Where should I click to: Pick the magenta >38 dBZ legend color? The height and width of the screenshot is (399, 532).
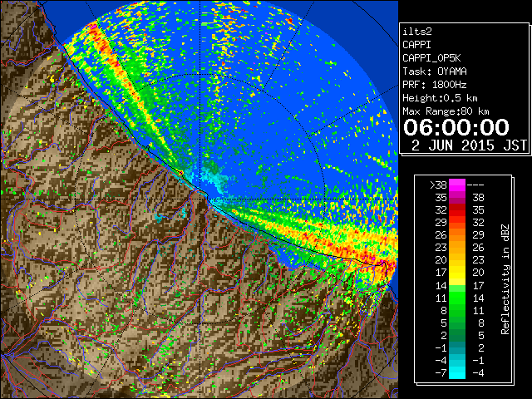coord(457,185)
